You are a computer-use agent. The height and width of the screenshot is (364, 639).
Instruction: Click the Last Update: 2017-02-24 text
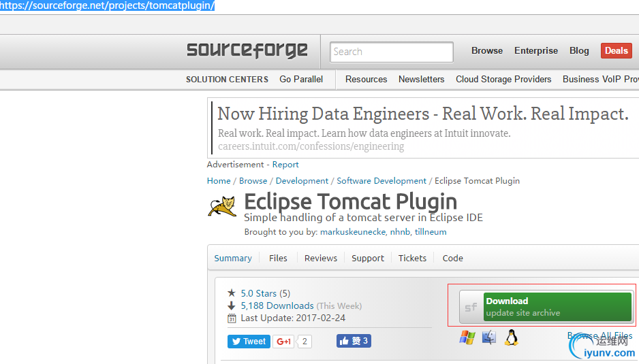coord(293,318)
